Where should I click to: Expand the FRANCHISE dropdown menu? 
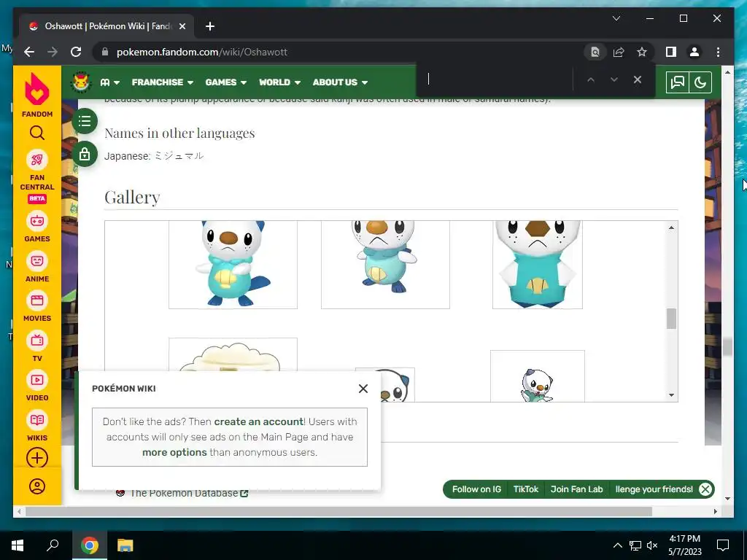click(163, 82)
